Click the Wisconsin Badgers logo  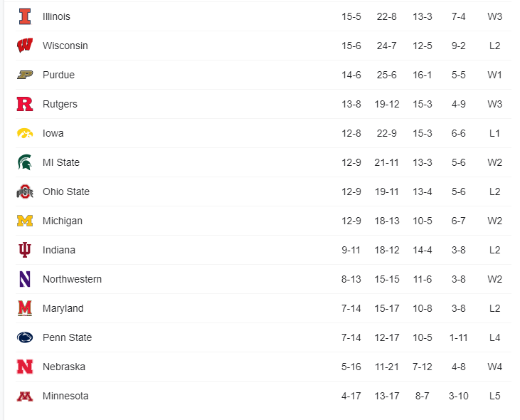(x=25, y=46)
